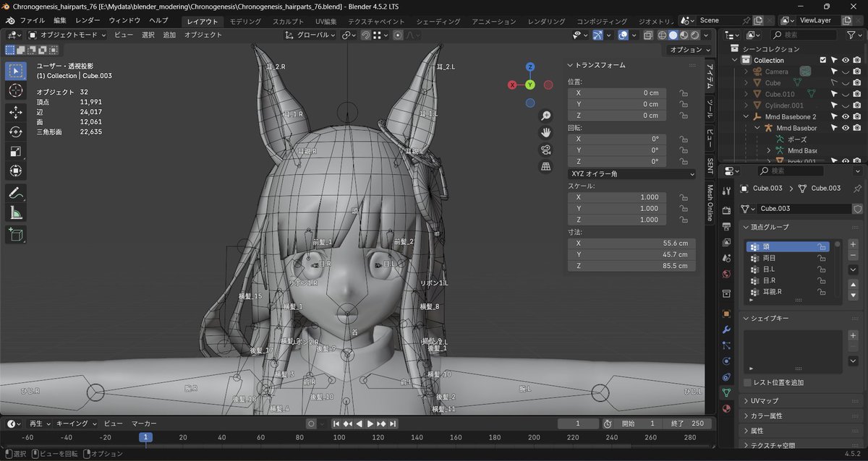Switch to the スカルプト workspace tab

pos(288,21)
